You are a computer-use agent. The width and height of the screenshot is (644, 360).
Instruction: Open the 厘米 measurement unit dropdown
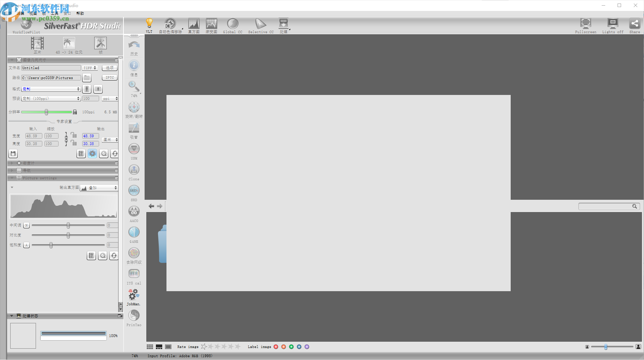pos(110,140)
